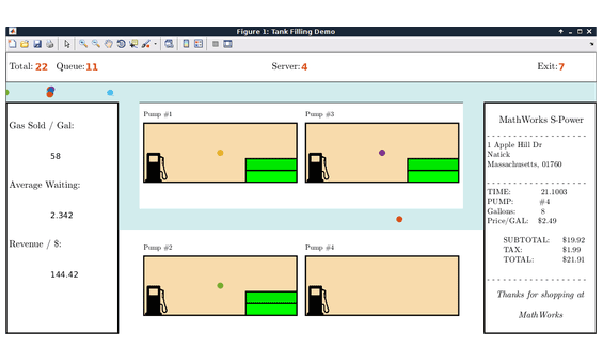Activate the Data Cursor tool

[x=133, y=44]
